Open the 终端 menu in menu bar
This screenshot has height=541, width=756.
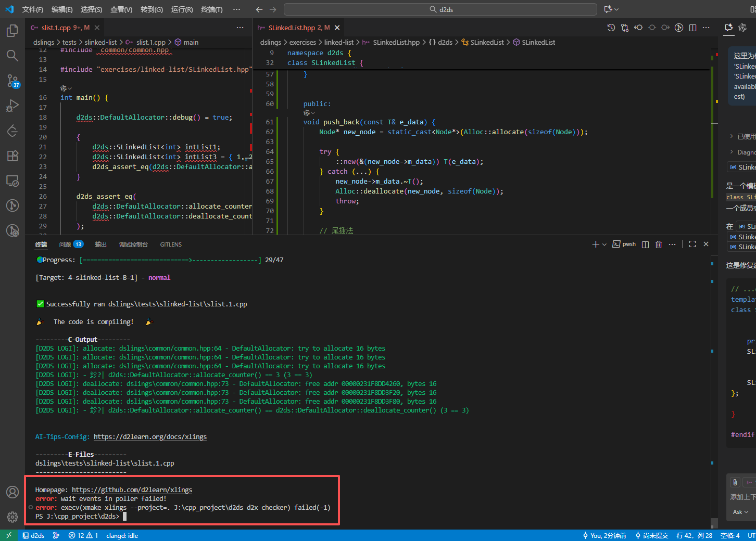(x=211, y=9)
